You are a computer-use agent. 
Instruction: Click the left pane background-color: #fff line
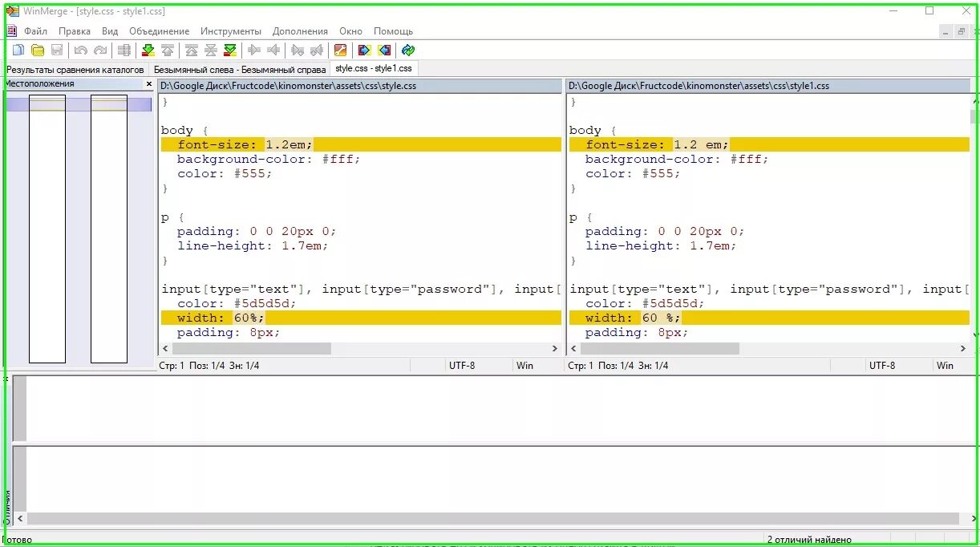click(x=269, y=159)
